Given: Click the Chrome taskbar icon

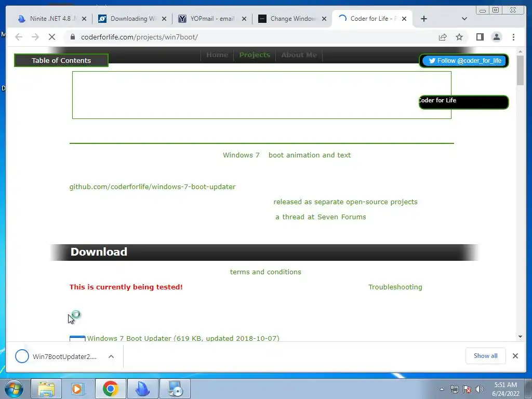Looking at the screenshot, I should (111, 389).
